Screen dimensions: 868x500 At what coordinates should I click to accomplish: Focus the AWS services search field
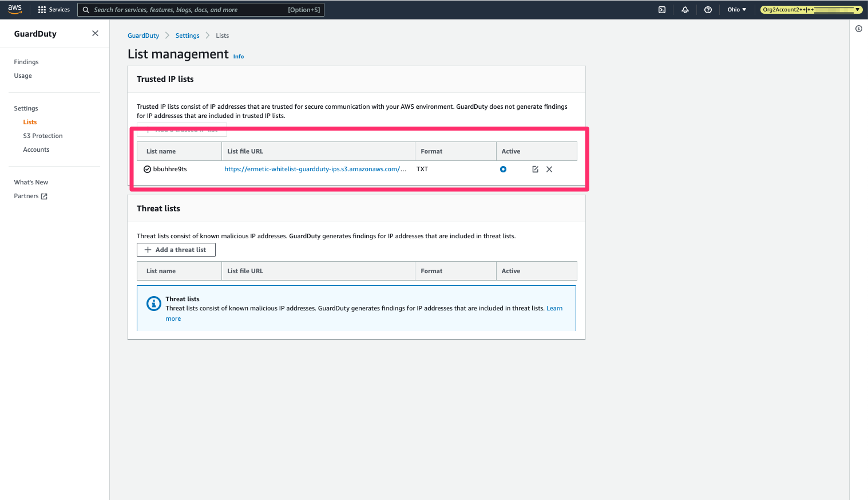pyautogui.click(x=201, y=10)
